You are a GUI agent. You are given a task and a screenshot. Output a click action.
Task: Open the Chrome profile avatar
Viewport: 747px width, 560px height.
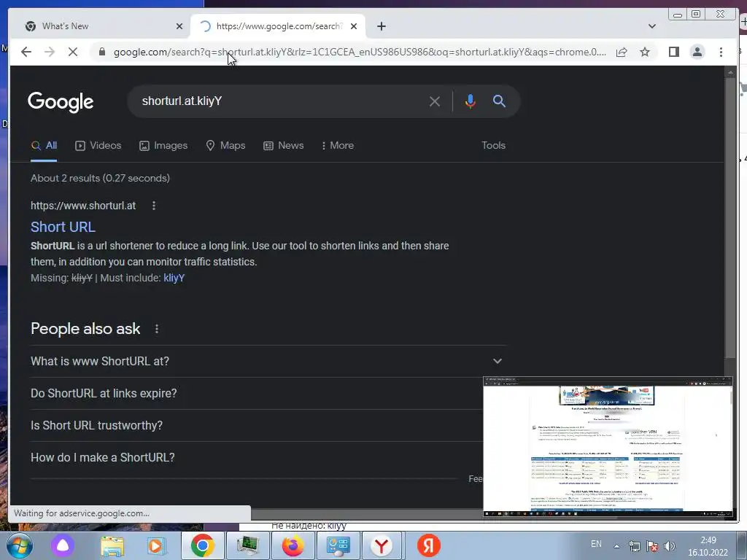tap(697, 52)
